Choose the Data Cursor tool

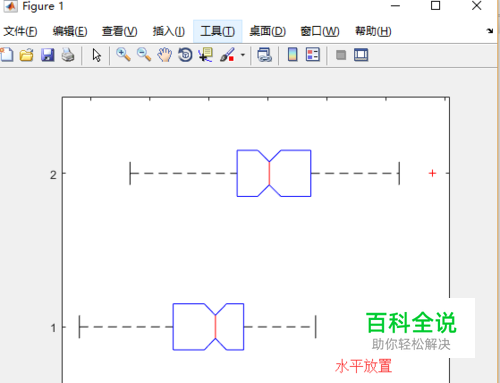tap(206, 55)
